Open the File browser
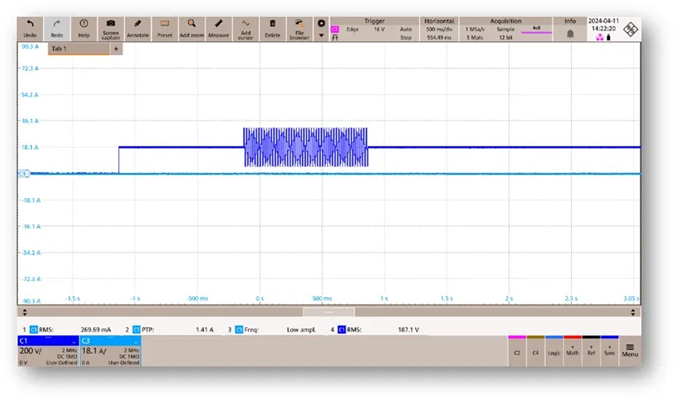The width and height of the screenshot is (675, 400). [299, 27]
